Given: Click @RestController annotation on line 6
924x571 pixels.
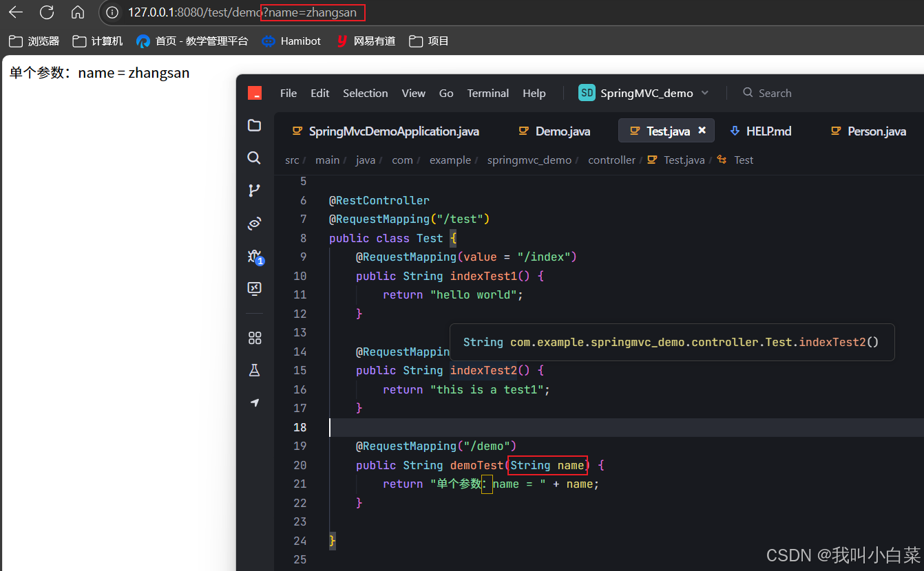Looking at the screenshot, I should pos(379,200).
